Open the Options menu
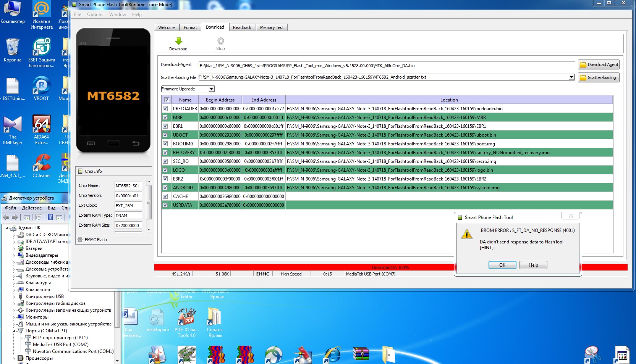Image resolution: width=636 pixels, height=364 pixels. (95, 14)
